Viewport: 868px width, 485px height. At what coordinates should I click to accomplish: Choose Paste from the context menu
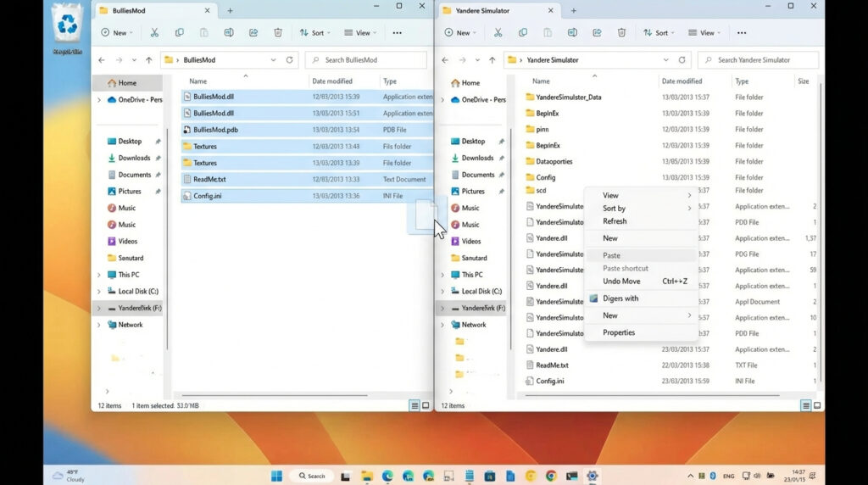(x=611, y=255)
